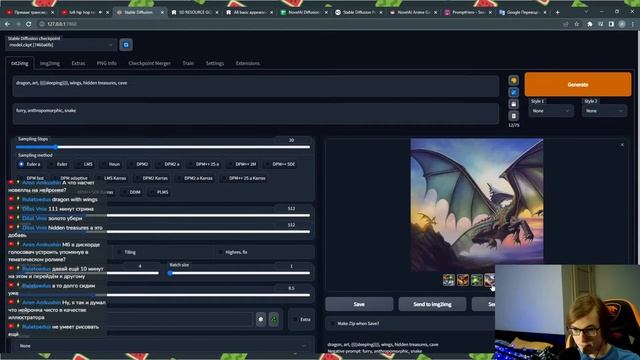Open a new browser tab

tap(558, 12)
